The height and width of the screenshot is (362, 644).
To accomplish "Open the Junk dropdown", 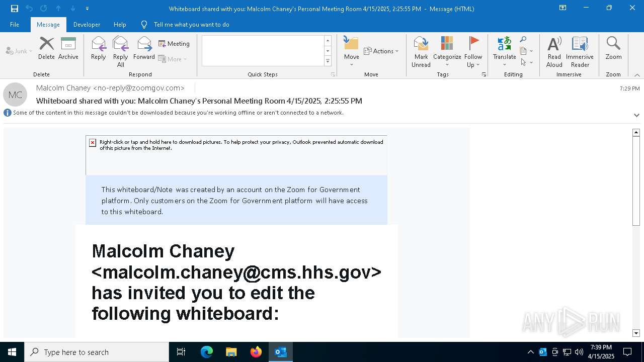I will click(x=19, y=51).
